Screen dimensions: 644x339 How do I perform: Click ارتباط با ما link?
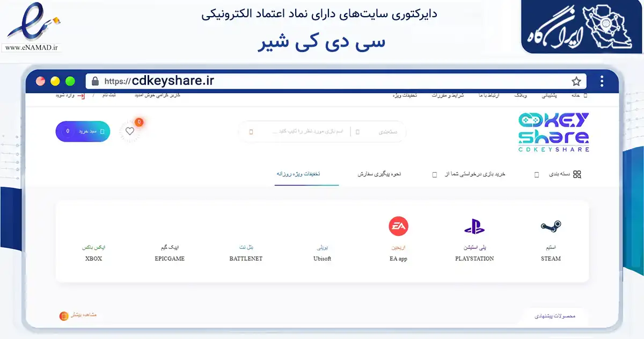[489, 95]
